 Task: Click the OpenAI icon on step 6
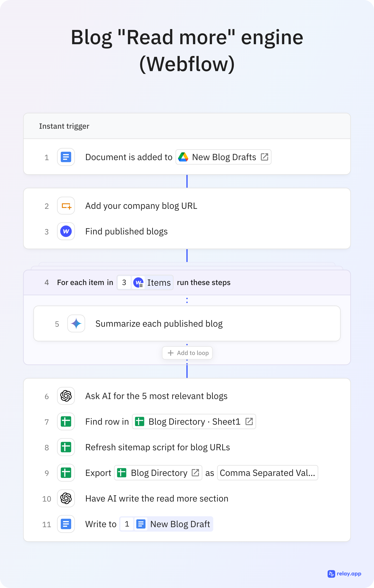[x=66, y=396]
